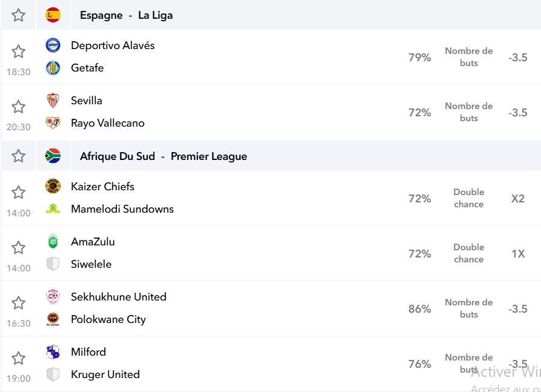Open the Sekhukhune United team name
This screenshot has width=541, height=392.
pos(119,297)
